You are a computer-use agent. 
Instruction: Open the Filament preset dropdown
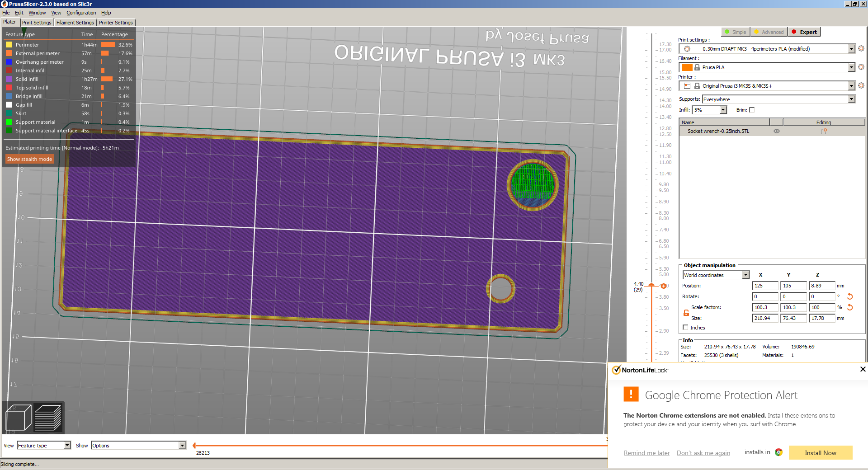click(852, 67)
